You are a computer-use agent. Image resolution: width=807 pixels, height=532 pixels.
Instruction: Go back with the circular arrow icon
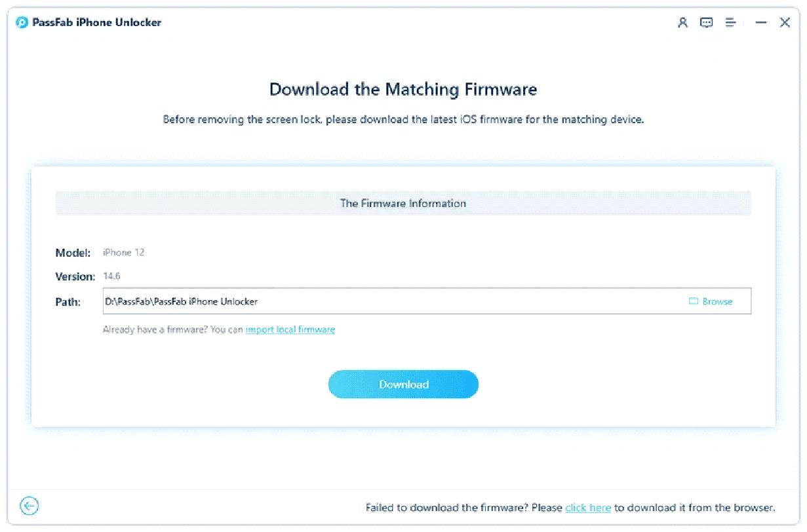(x=30, y=506)
